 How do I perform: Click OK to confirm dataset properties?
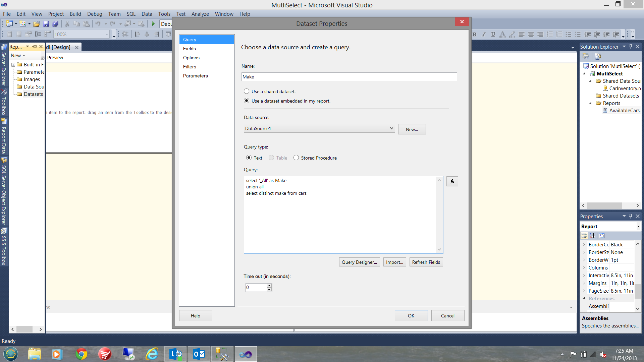pyautogui.click(x=411, y=315)
